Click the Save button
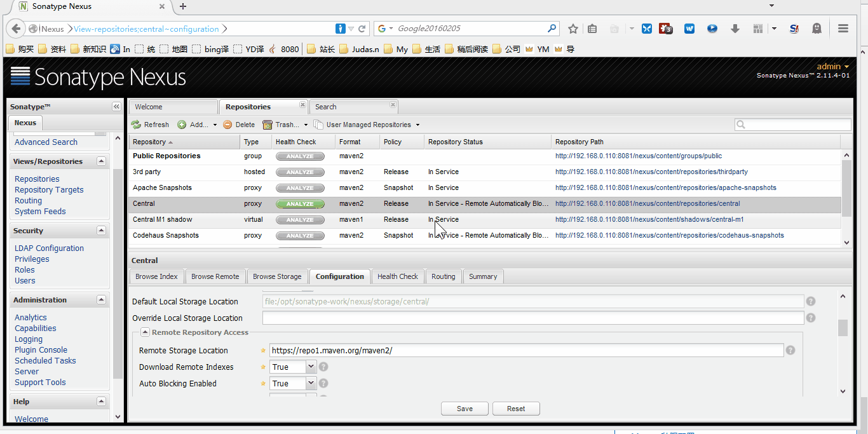The image size is (868, 434). (x=465, y=409)
